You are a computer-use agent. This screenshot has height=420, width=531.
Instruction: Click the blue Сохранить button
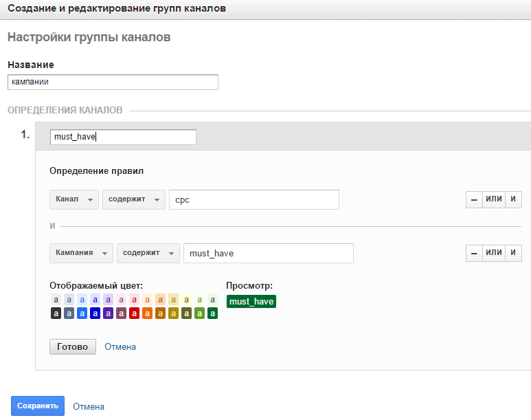(x=38, y=406)
